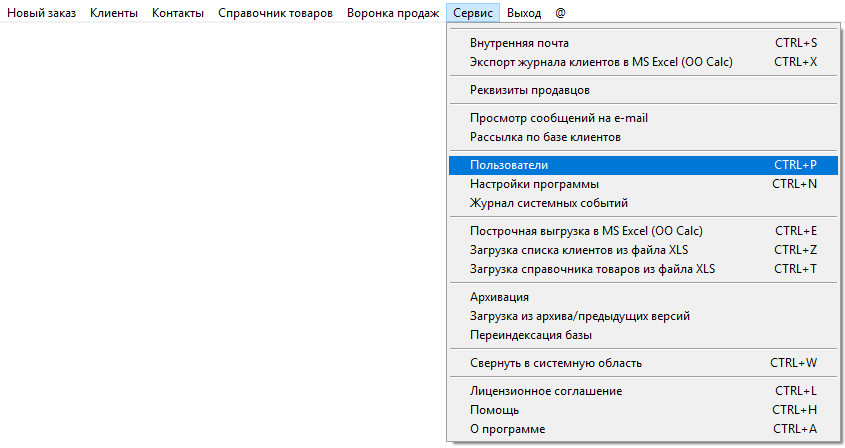Open the Новый заказ menu

click(41, 14)
